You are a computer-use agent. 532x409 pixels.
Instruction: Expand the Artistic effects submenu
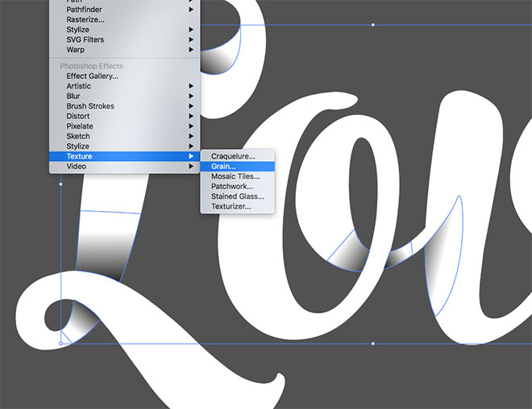[x=79, y=86]
